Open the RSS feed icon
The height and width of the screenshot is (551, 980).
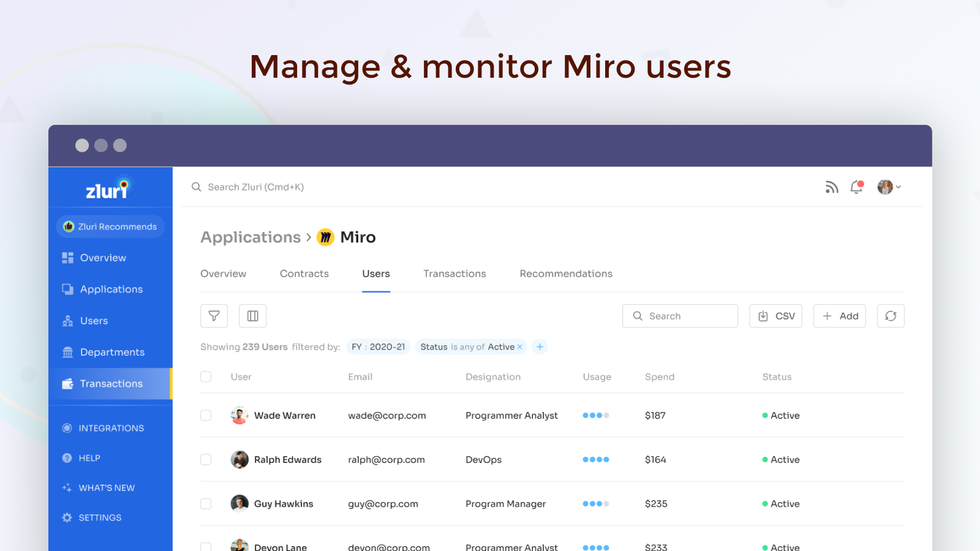pos(831,187)
